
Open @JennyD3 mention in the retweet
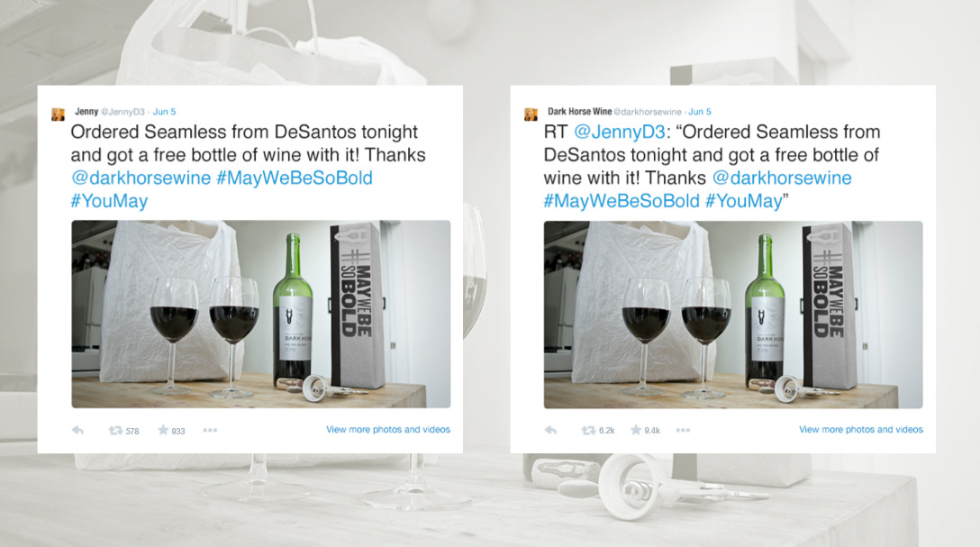[x=620, y=132]
